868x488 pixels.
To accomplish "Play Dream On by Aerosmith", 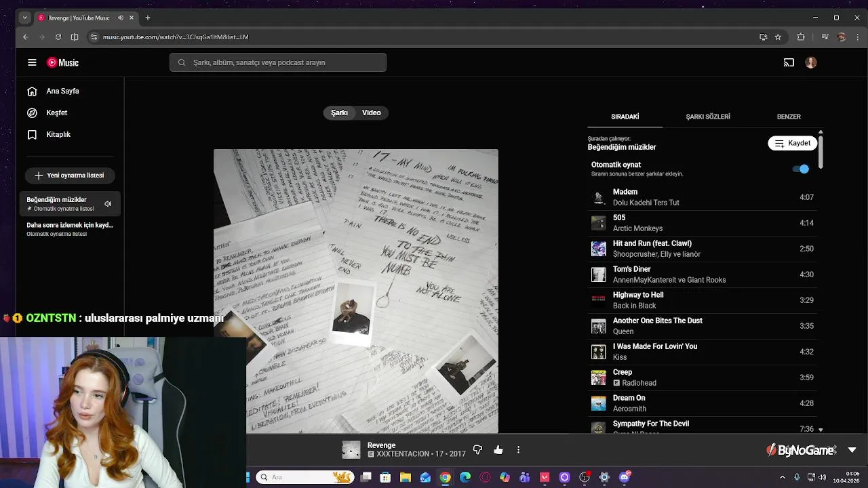I will click(702, 403).
